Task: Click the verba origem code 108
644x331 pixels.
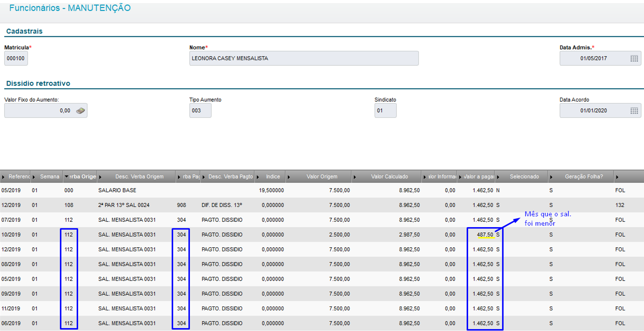Action: (68, 205)
